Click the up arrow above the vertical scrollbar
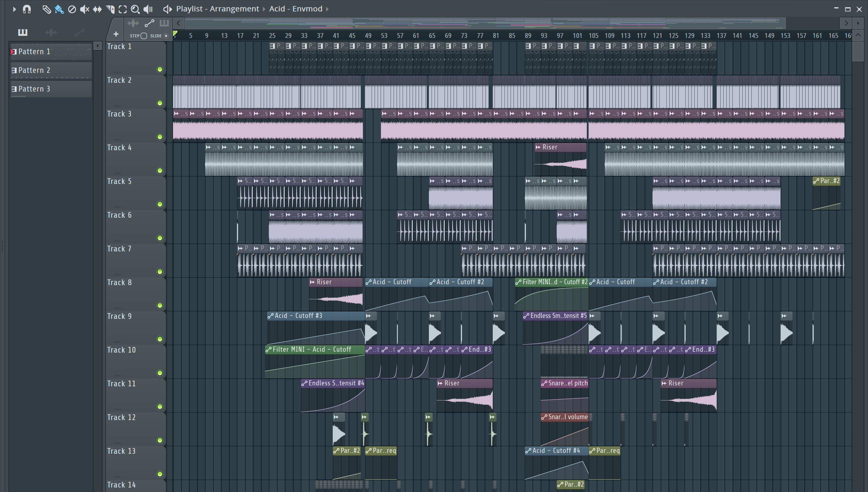The image size is (868, 492). coord(858,35)
